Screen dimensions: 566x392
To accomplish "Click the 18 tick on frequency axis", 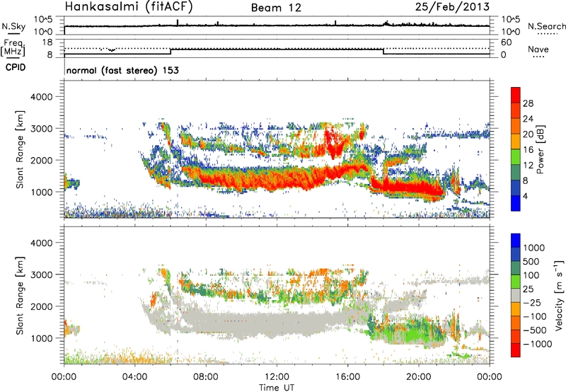I will [x=47, y=42].
